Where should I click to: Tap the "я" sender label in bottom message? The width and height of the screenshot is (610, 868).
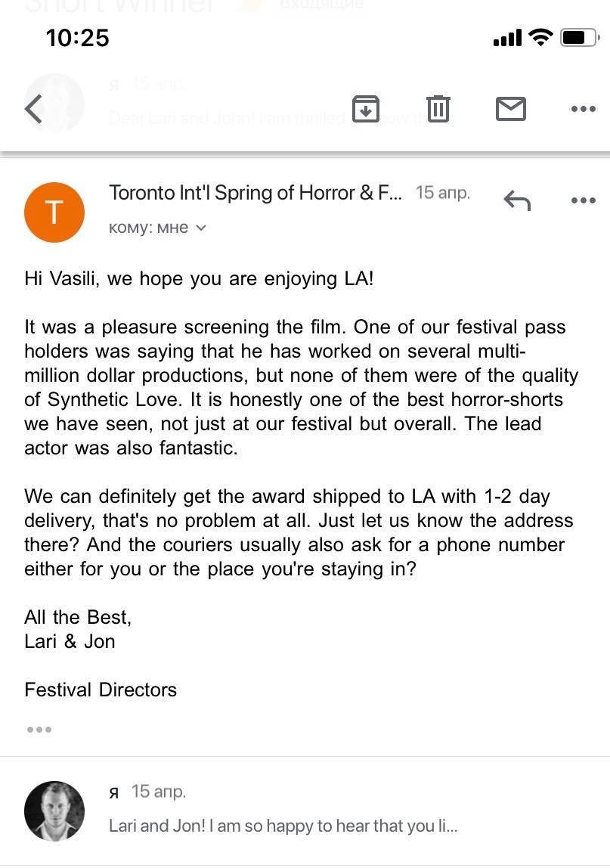click(x=114, y=792)
